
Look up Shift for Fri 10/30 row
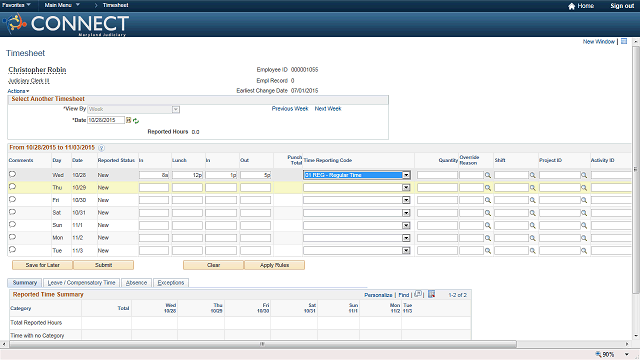[x=533, y=200]
